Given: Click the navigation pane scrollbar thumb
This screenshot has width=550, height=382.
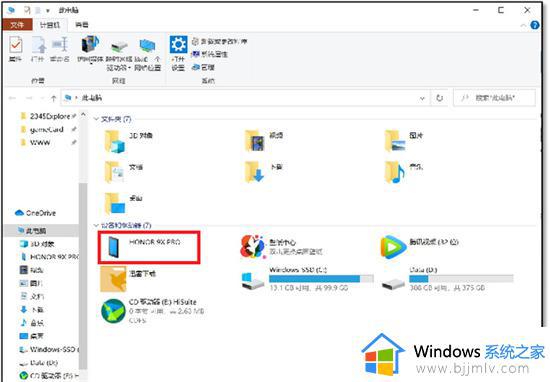Looking at the screenshot, I should 83,276.
